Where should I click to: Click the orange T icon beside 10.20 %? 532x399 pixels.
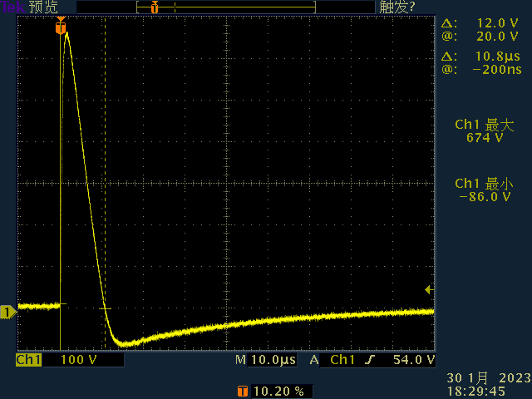(x=243, y=390)
